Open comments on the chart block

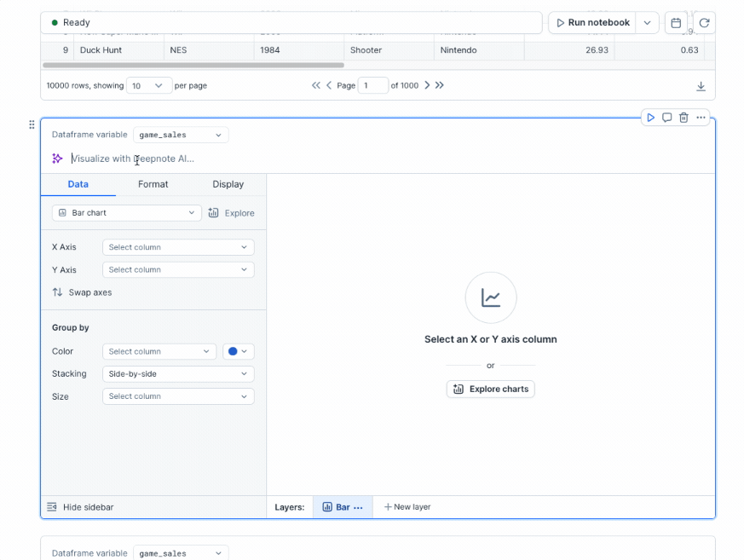666,118
